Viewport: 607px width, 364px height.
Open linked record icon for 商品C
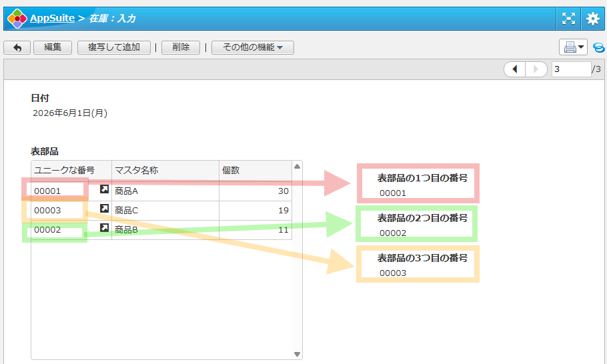104,208
